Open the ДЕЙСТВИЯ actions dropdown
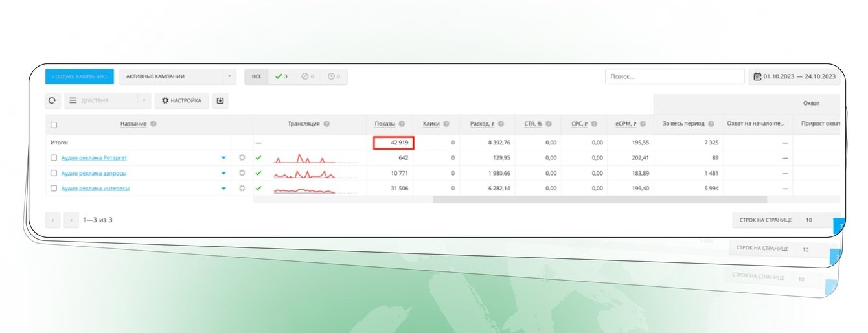Viewport: 868px width, 333px height. [x=108, y=101]
